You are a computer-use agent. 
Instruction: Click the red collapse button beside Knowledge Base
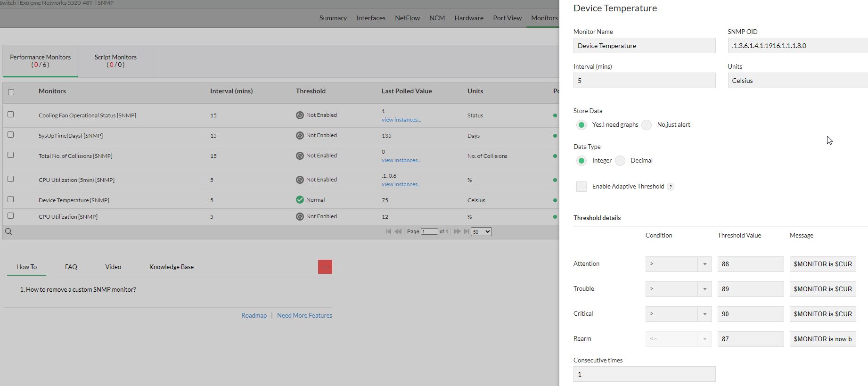click(325, 267)
